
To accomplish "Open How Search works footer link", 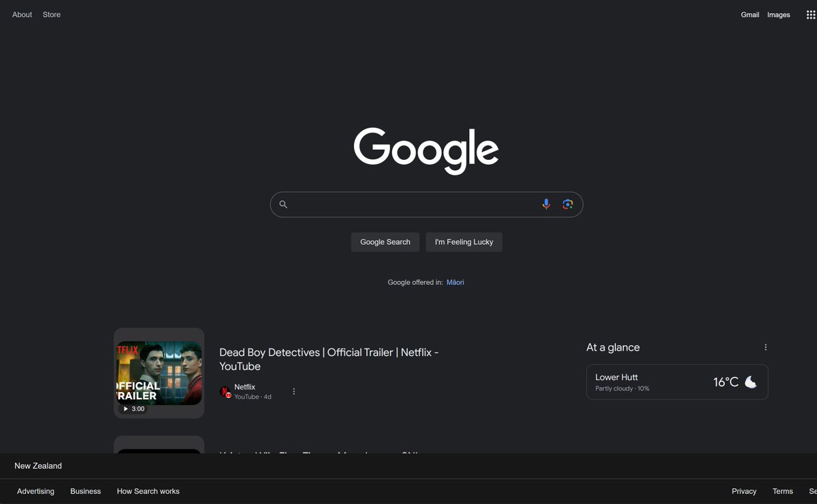I will 148,491.
